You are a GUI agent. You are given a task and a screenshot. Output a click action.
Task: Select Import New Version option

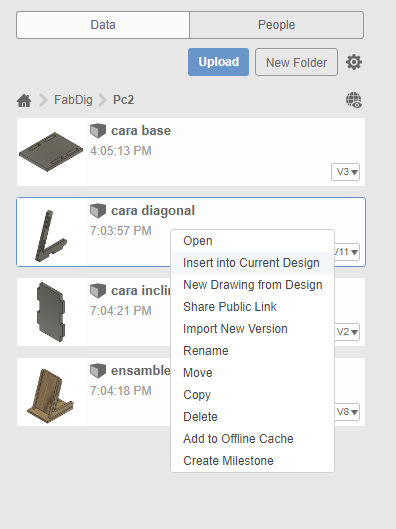tap(252, 329)
